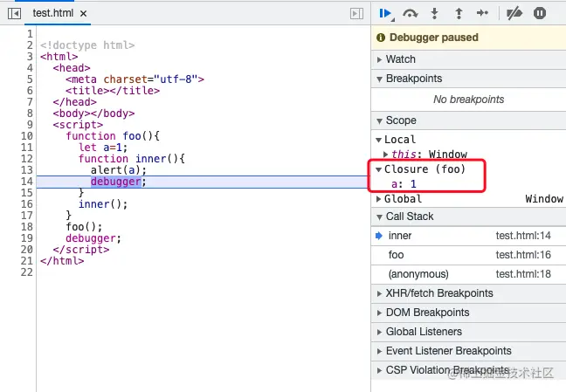The image size is (566, 392).
Task: Select the (anonymous) call stack frame
Action: tap(468, 274)
